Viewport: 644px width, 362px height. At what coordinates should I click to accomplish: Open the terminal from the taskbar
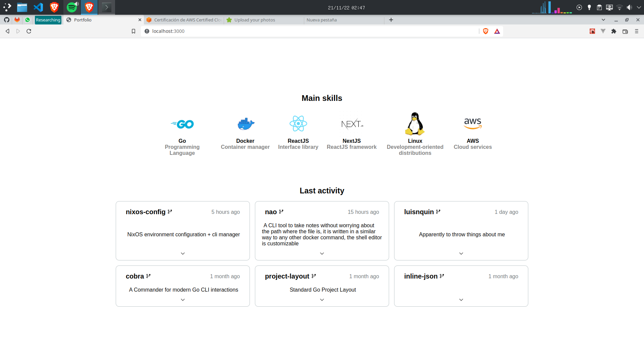(x=107, y=7)
